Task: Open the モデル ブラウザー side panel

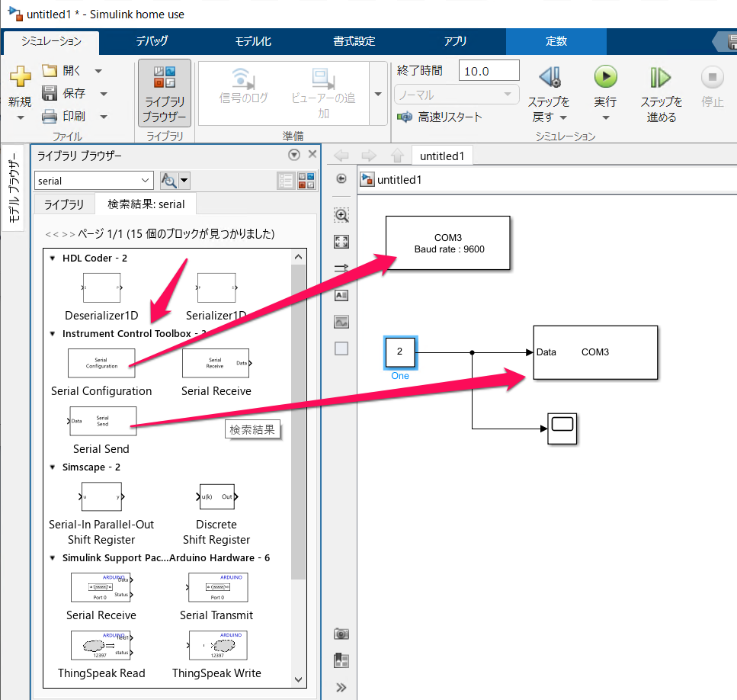Action: pos(14,188)
